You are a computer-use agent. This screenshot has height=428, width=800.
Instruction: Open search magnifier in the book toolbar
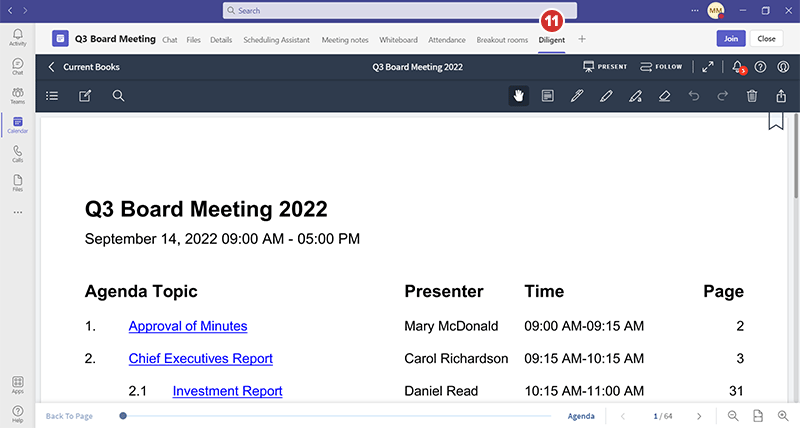[x=118, y=96]
